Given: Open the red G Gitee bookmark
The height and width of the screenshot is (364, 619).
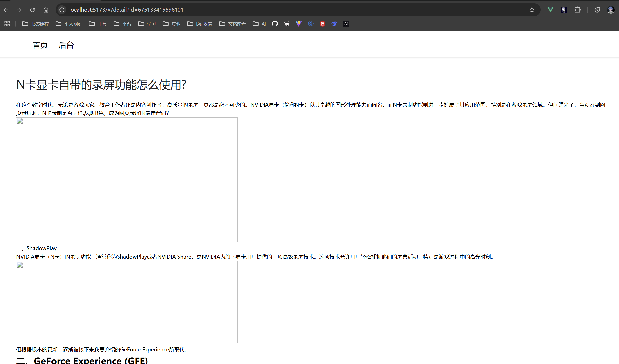Looking at the screenshot, I should click(x=322, y=24).
